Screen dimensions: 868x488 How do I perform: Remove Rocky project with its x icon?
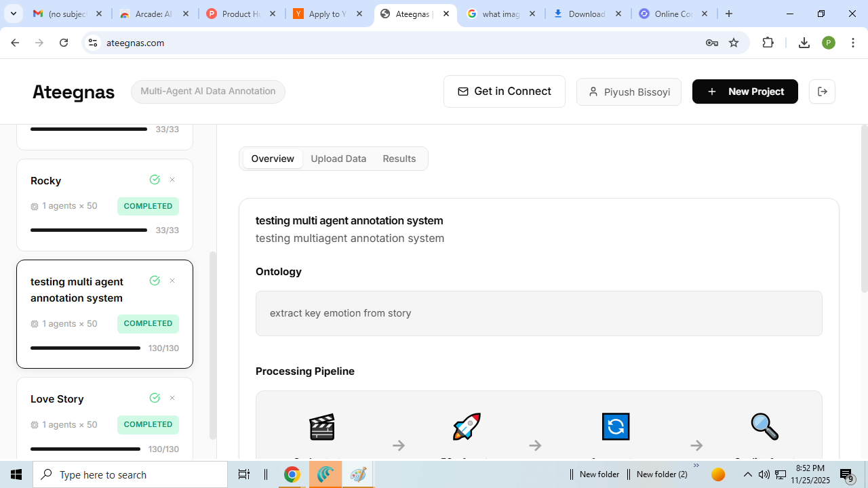pos(172,180)
